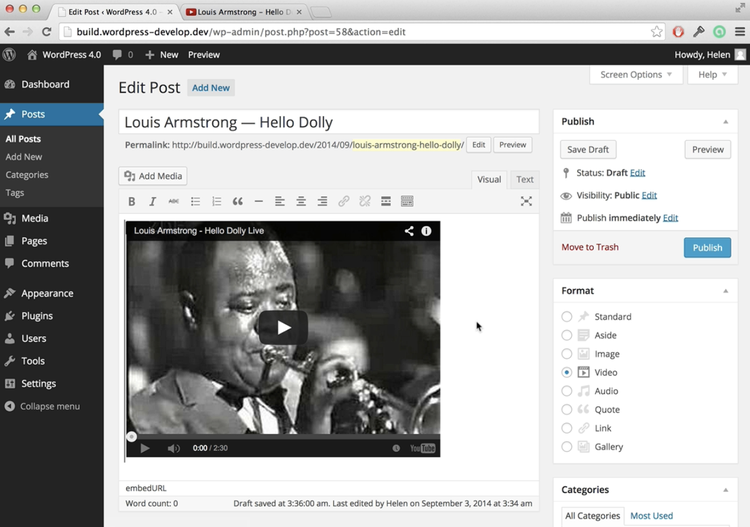The width and height of the screenshot is (750, 527).
Task: Open YouTube logo link in player
Action: click(423, 448)
